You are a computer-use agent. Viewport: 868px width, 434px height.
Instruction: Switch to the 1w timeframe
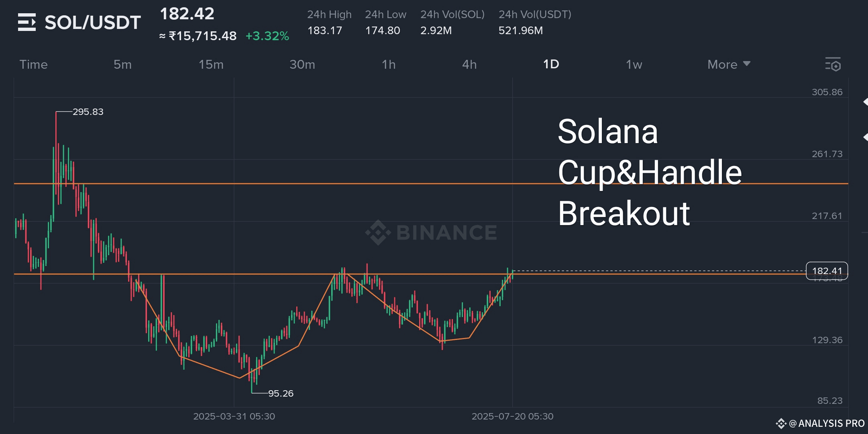[x=634, y=64]
